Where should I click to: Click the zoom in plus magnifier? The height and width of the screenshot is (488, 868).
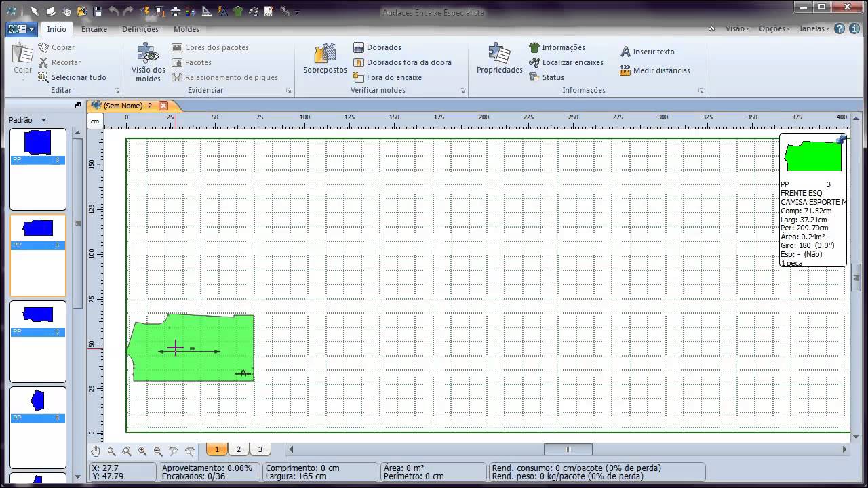click(142, 451)
